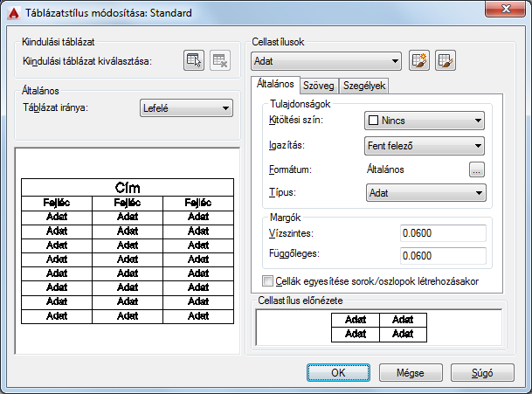The height and width of the screenshot is (394, 532).
Task: Switch to the Szöveg tab
Action: click(319, 86)
